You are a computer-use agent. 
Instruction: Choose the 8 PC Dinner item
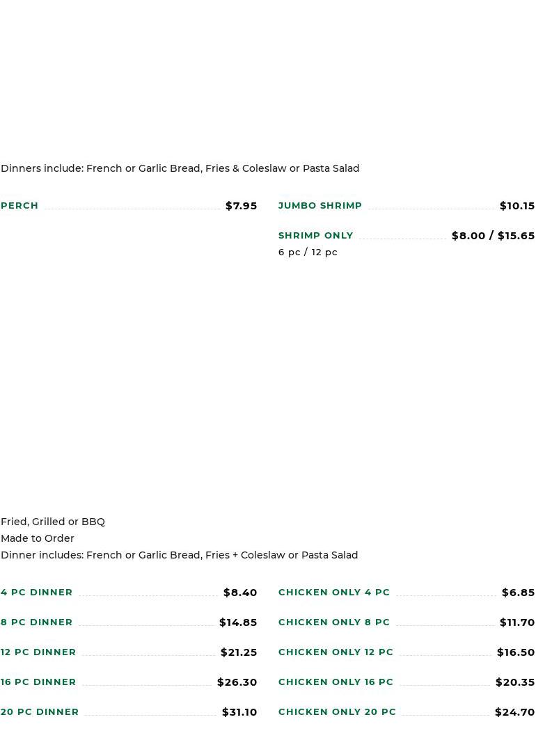pyautogui.click(x=37, y=622)
